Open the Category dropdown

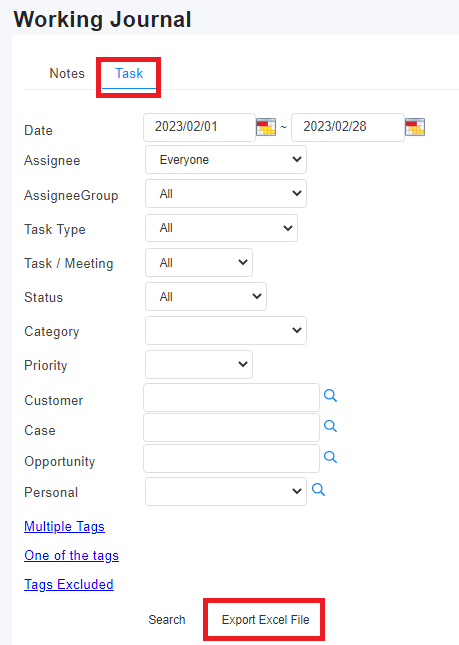(226, 330)
